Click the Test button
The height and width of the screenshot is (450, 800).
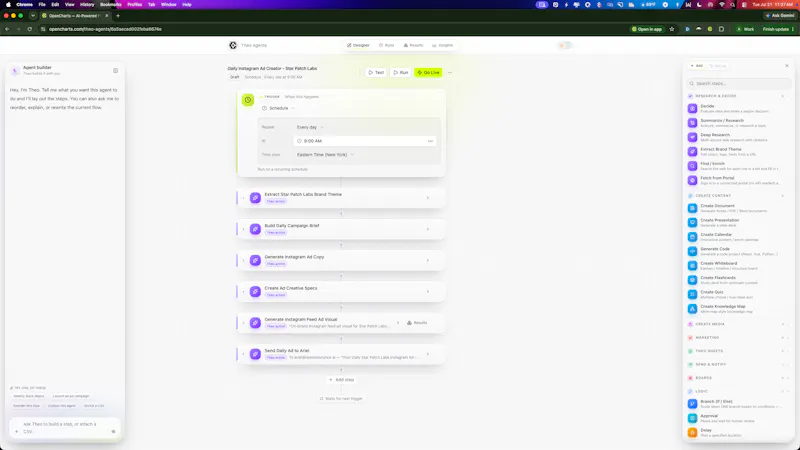[x=376, y=72]
